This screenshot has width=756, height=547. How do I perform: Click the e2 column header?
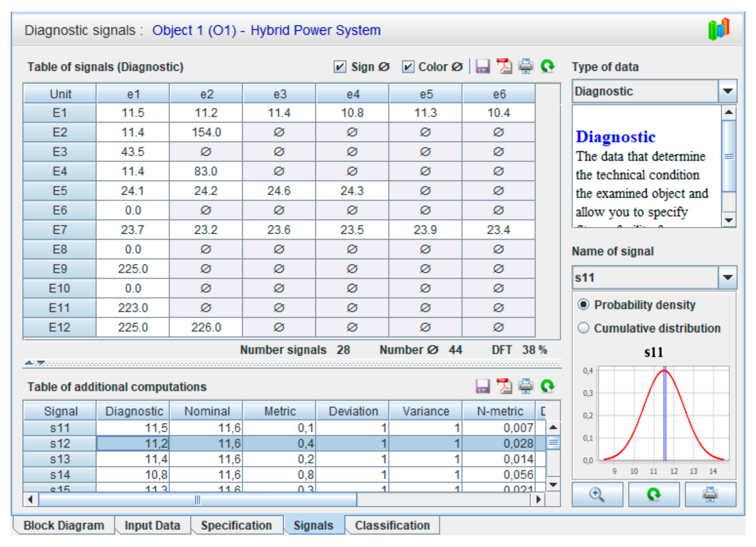[206, 94]
